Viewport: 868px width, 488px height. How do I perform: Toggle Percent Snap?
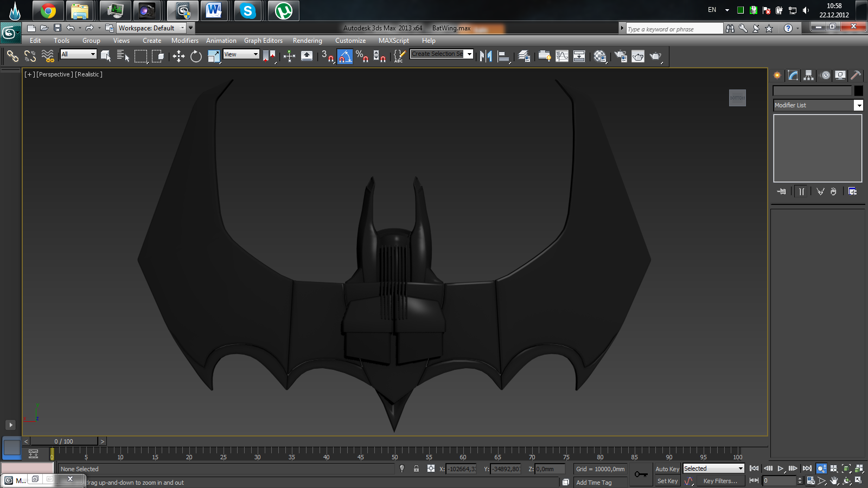[x=362, y=56]
